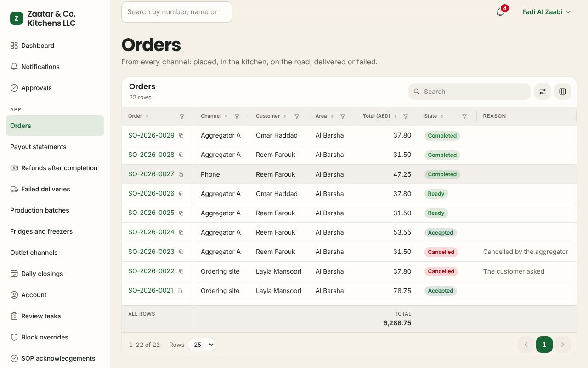Copy order number SO-2026-0024
Image resolution: width=588 pixels, height=368 pixels.
pos(181,232)
